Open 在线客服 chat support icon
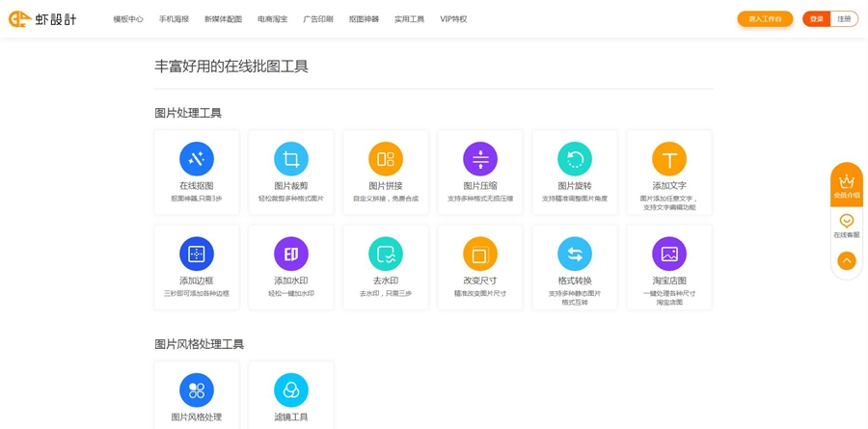 [847, 221]
